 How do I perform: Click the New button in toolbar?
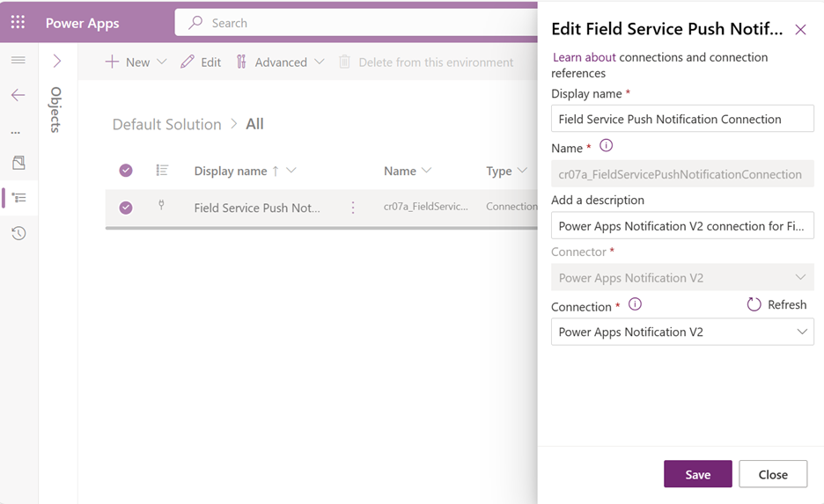tap(128, 62)
